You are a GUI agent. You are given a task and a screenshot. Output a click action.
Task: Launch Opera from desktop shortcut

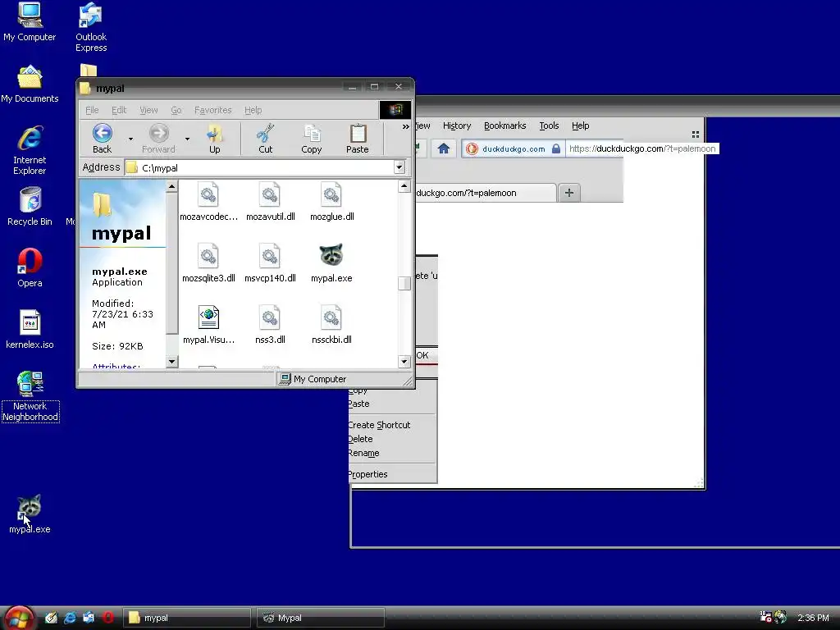tap(30, 268)
